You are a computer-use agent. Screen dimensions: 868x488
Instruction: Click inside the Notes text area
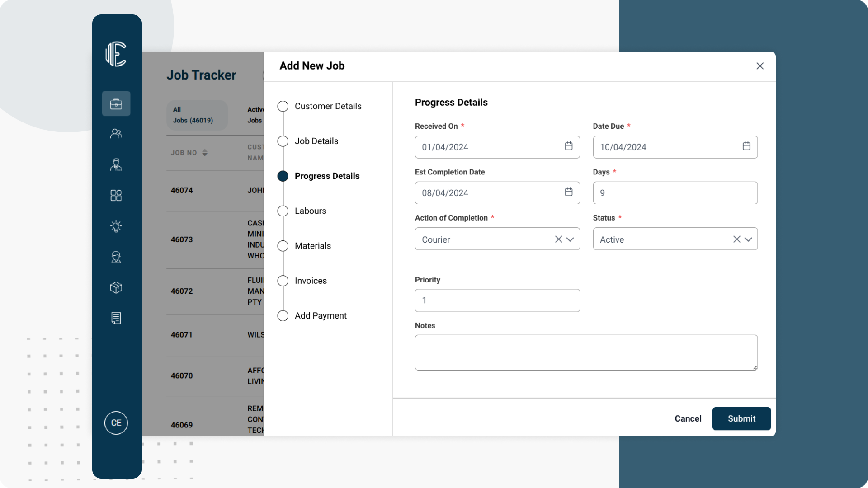pos(586,352)
